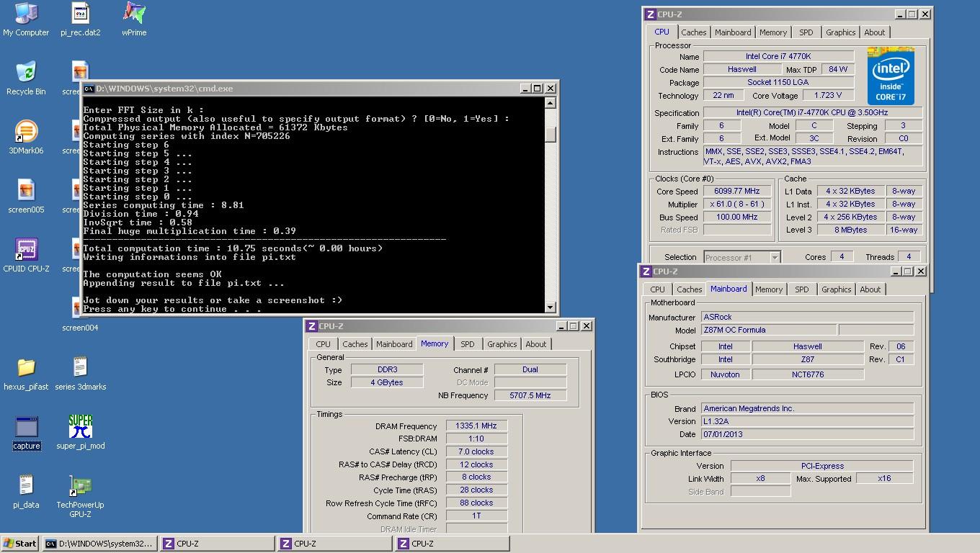Click CAS# Latency 7.0 clocks value

[476, 451]
